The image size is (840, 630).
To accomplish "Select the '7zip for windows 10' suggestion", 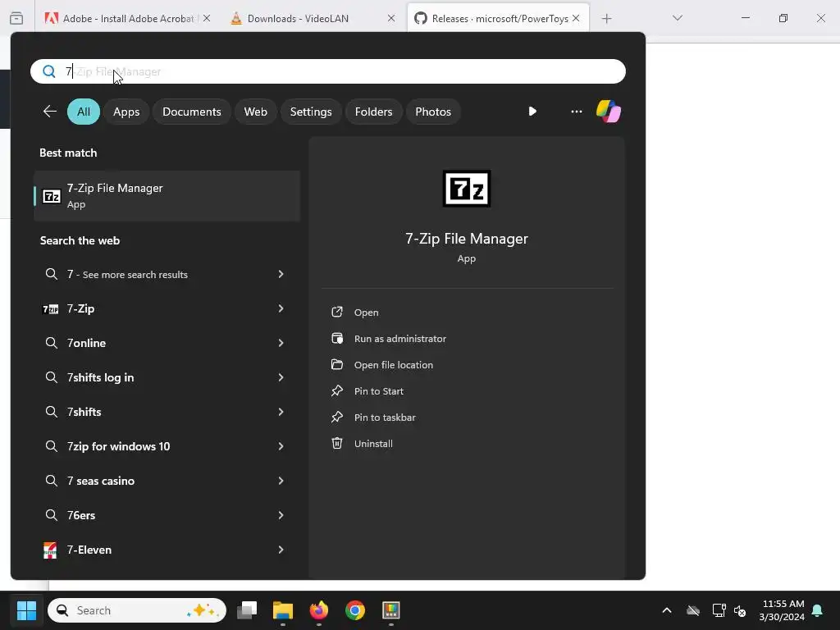I will (x=118, y=446).
